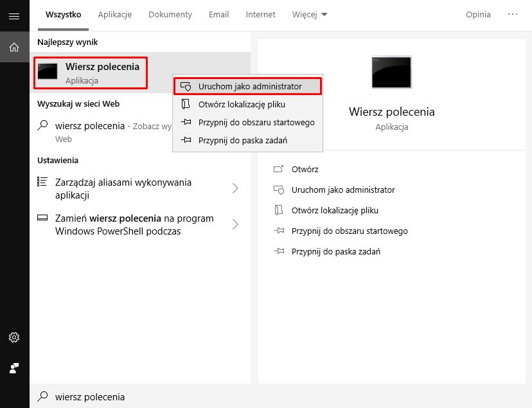Expand arrow for Zamień wiersz polecenia setting
Screen dimensions: 532x408
235,224
